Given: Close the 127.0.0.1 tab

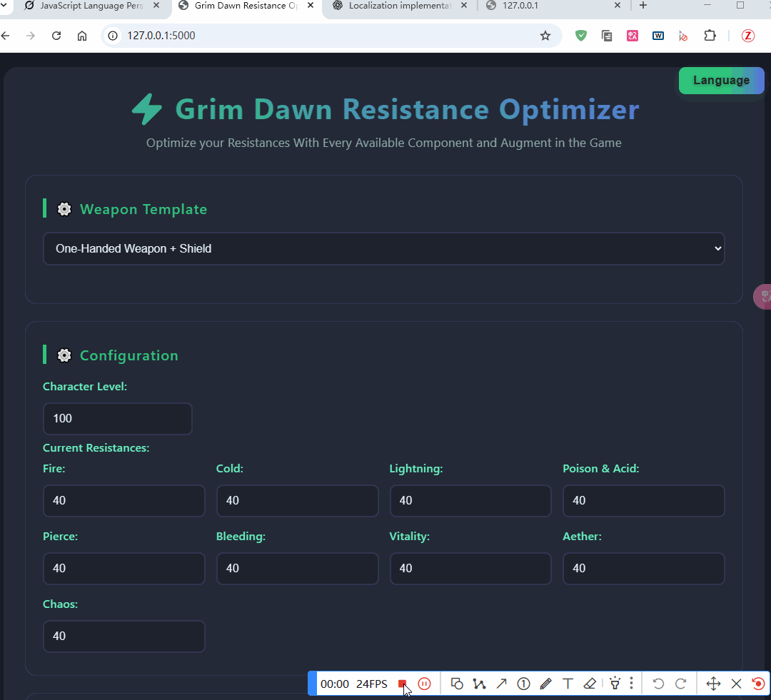Looking at the screenshot, I should point(618,6).
